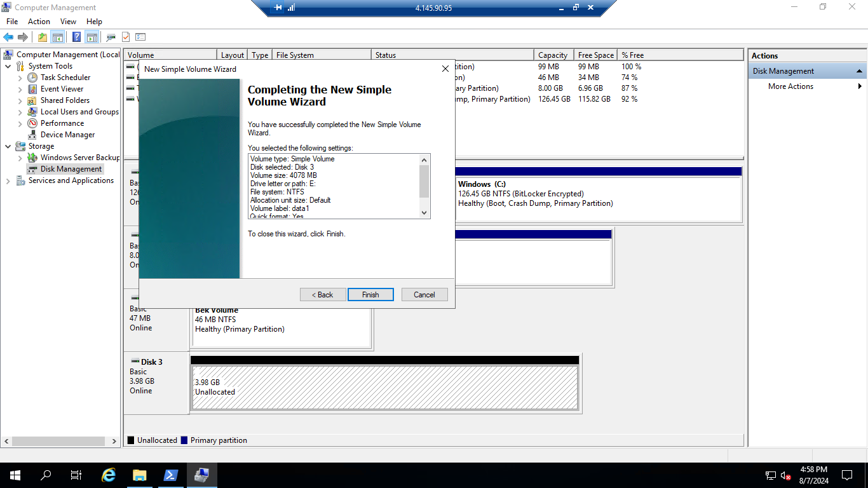Click the blue Back arrow toolbar icon
The image size is (868, 488).
click(x=8, y=37)
